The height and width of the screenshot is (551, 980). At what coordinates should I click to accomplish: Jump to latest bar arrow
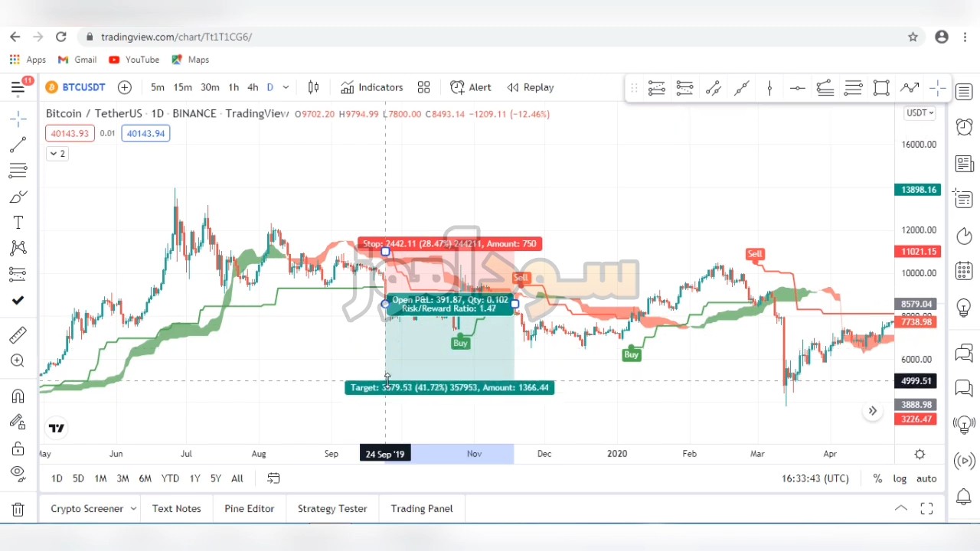click(872, 411)
